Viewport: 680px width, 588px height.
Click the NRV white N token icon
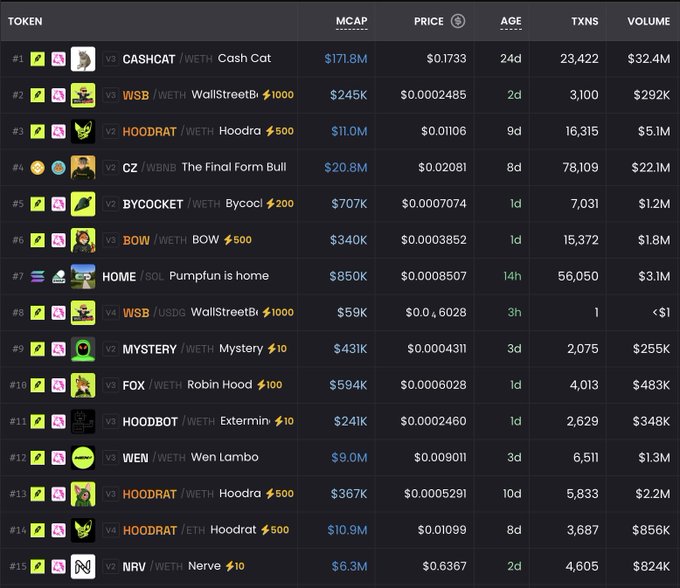tap(83, 566)
